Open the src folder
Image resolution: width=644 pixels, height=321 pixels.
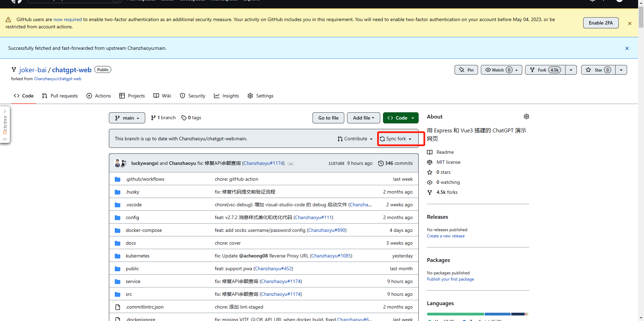[x=129, y=294]
